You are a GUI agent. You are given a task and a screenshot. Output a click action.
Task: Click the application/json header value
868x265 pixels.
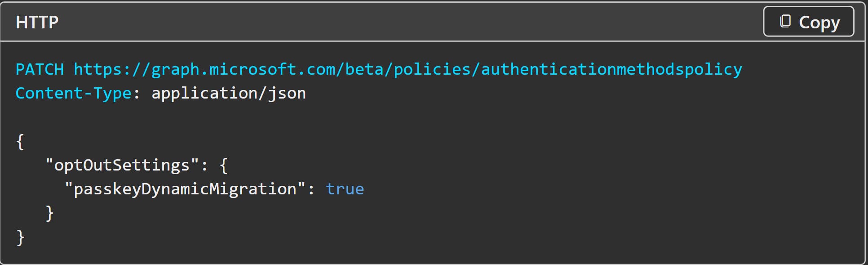229,93
